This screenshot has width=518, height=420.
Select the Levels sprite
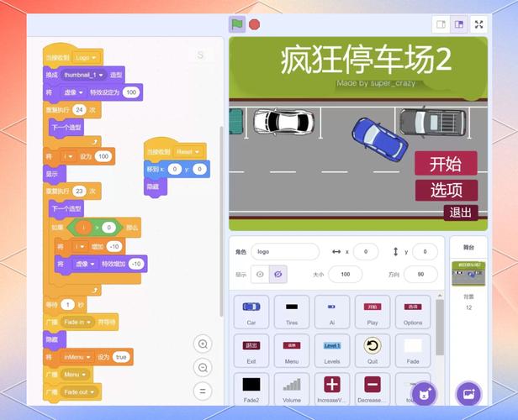pyautogui.click(x=332, y=351)
